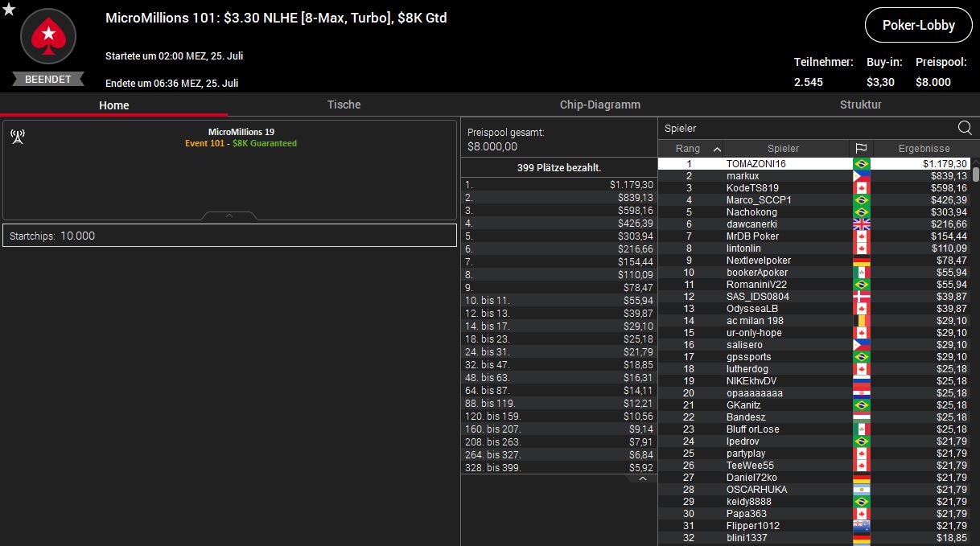Click the flag beside KodeTS819
Image resolution: width=980 pixels, height=546 pixels.
coord(861,188)
